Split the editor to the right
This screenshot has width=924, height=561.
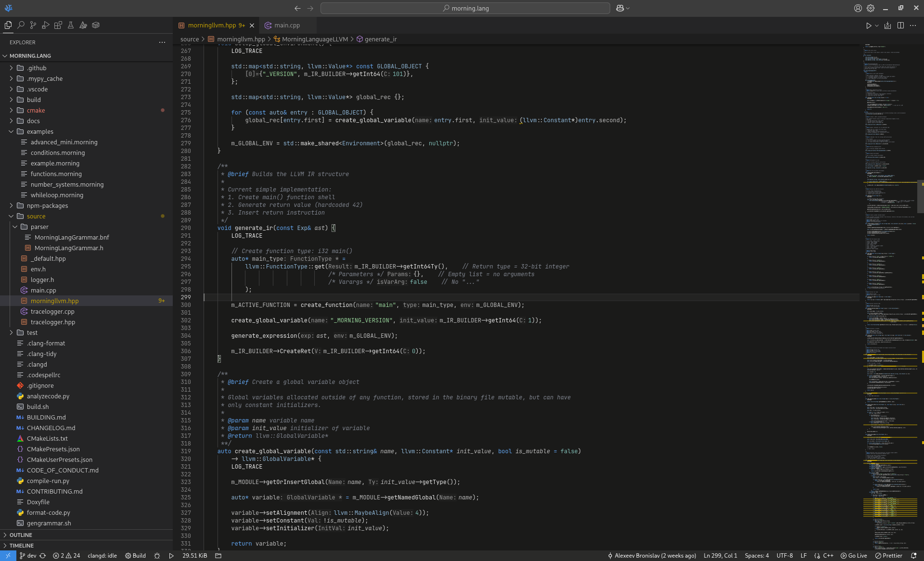[900, 25]
